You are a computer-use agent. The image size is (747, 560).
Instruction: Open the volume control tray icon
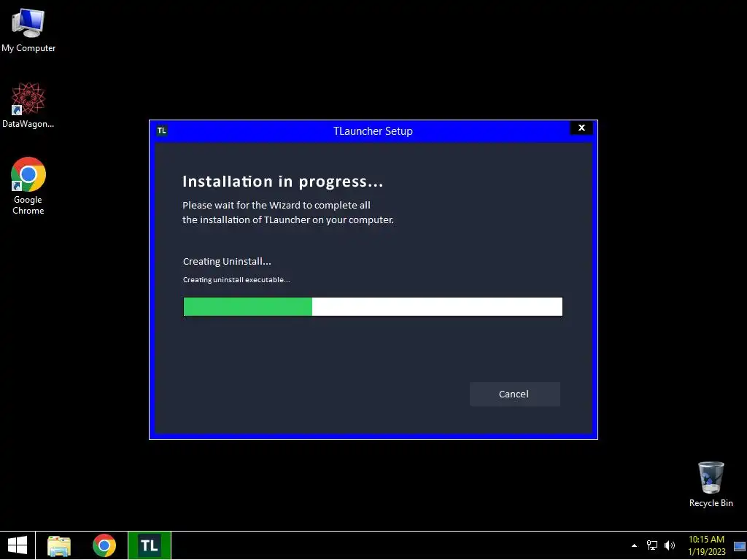pyautogui.click(x=670, y=545)
